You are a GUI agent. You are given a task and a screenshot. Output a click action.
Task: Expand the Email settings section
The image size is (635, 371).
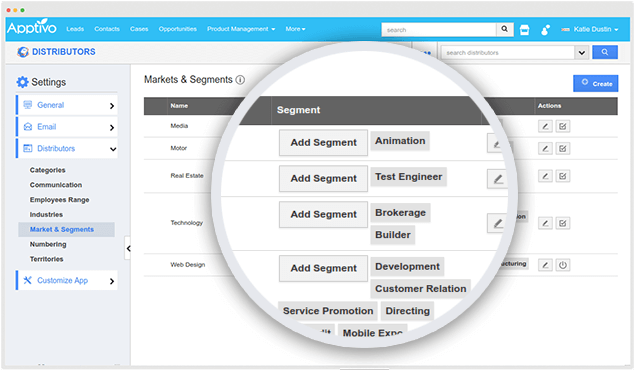[67, 127]
